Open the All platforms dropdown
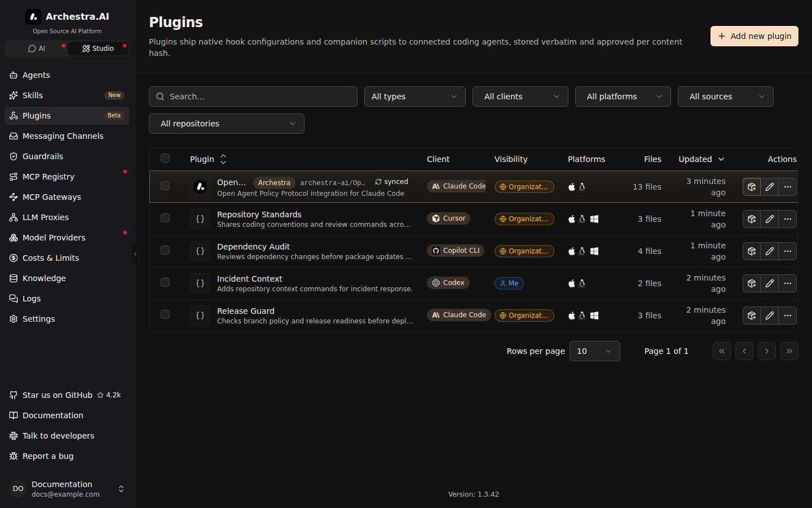 pyautogui.click(x=623, y=97)
